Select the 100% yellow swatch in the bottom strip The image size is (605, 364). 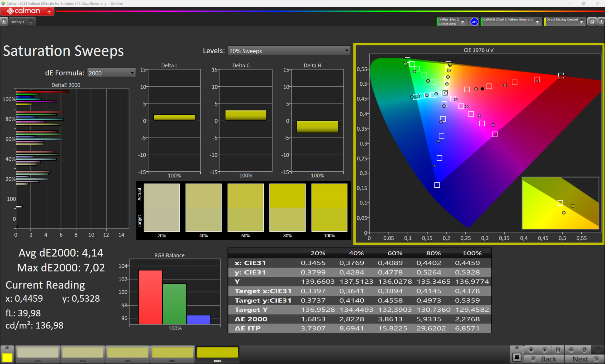click(x=217, y=353)
